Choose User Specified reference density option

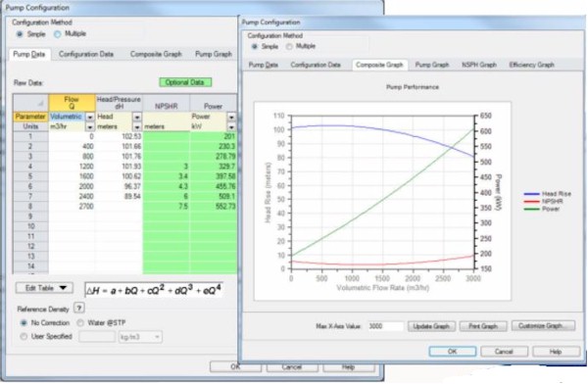coord(24,336)
